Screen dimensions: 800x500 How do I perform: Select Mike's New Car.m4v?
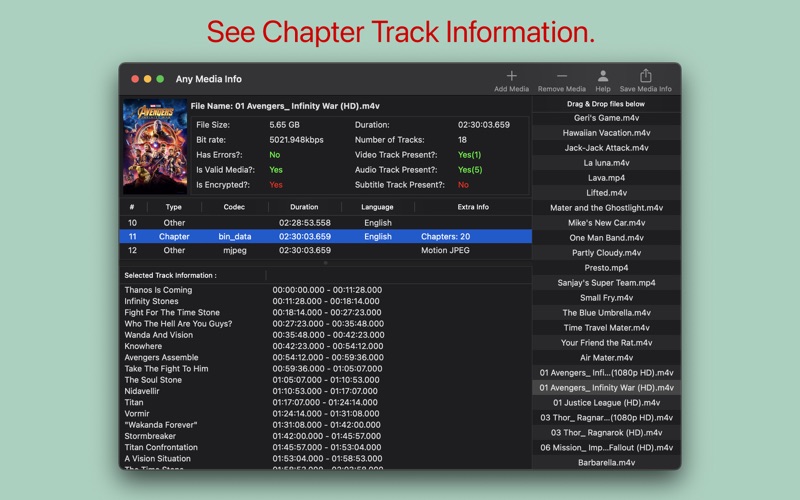606,223
